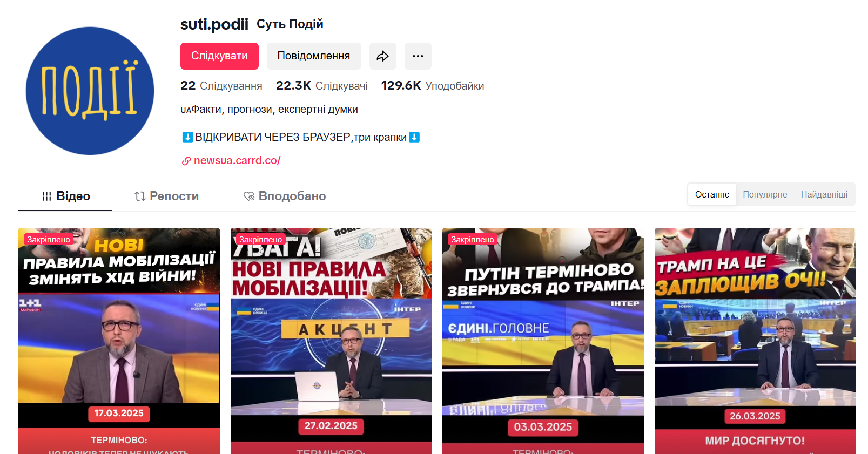The height and width of the screenshot is (454, 868).
Task: Open the Повідомлення message button
Action: (314, 56)
